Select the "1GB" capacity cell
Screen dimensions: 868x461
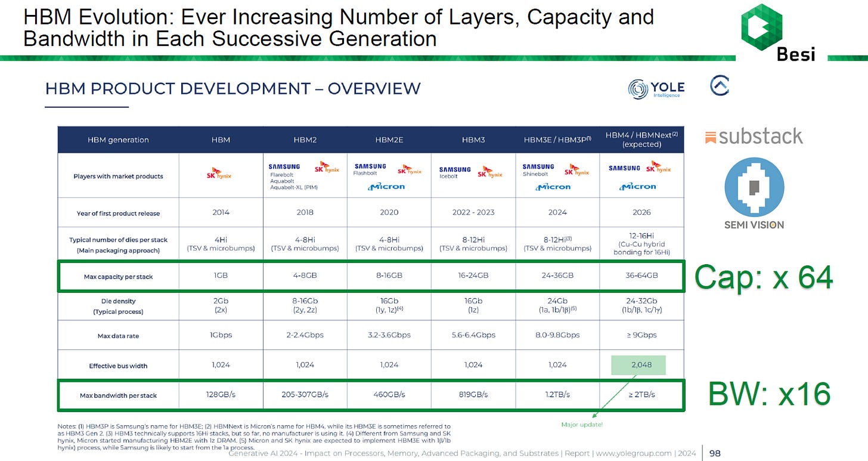click(221, 276)
